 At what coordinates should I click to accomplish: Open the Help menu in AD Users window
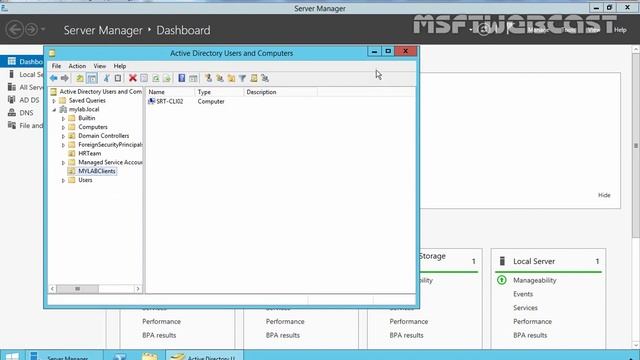120,66
